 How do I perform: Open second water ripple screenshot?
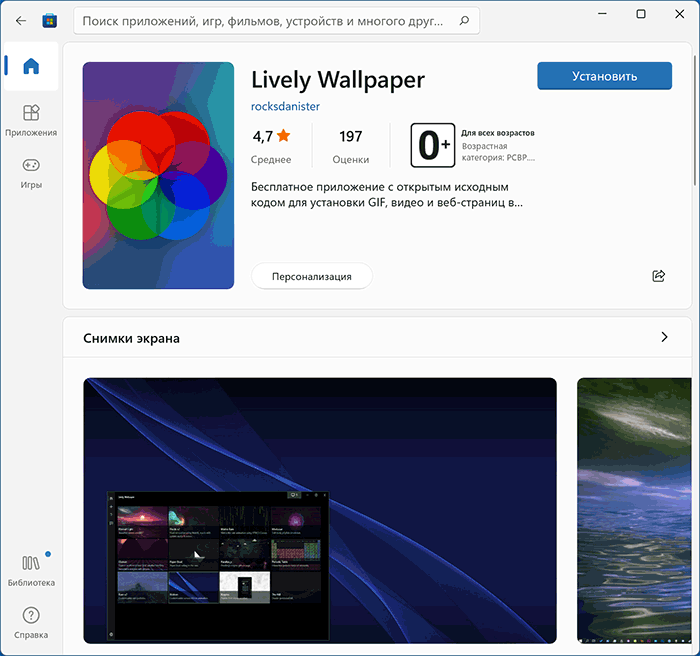[634, 510]
